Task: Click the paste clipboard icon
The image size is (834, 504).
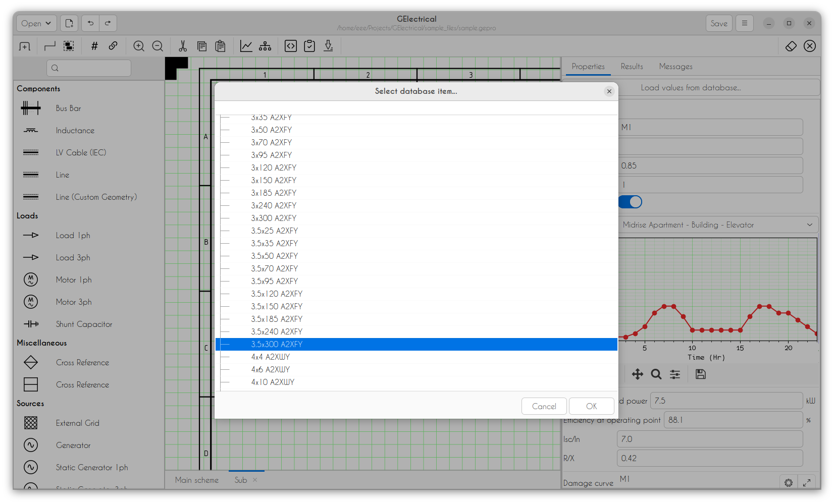Action: [x=220, y=46]
